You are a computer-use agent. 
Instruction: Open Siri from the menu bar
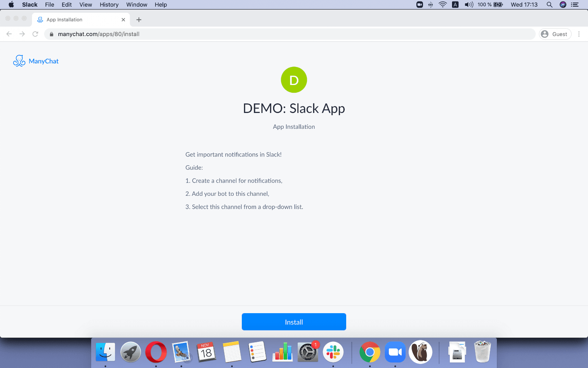(563, 5)
